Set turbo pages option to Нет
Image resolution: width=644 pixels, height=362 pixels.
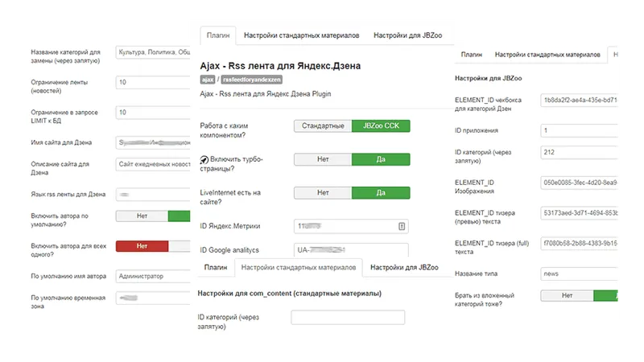click(323, 159)
